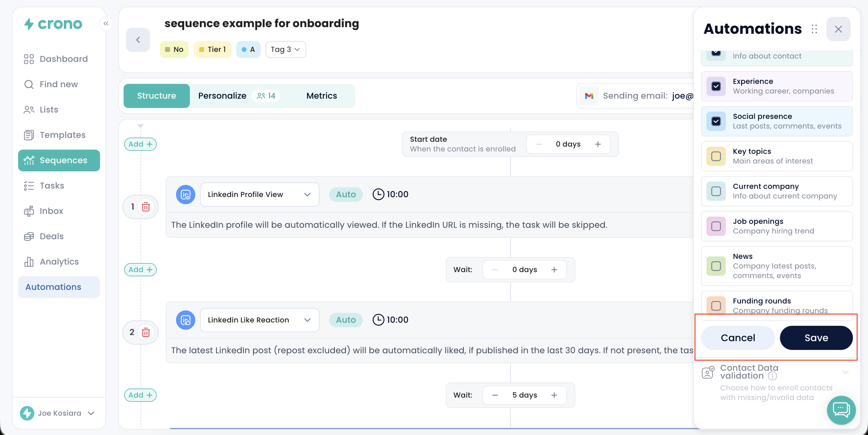
Task: Delete step 1 with trash icon
Action: point(146,207)
